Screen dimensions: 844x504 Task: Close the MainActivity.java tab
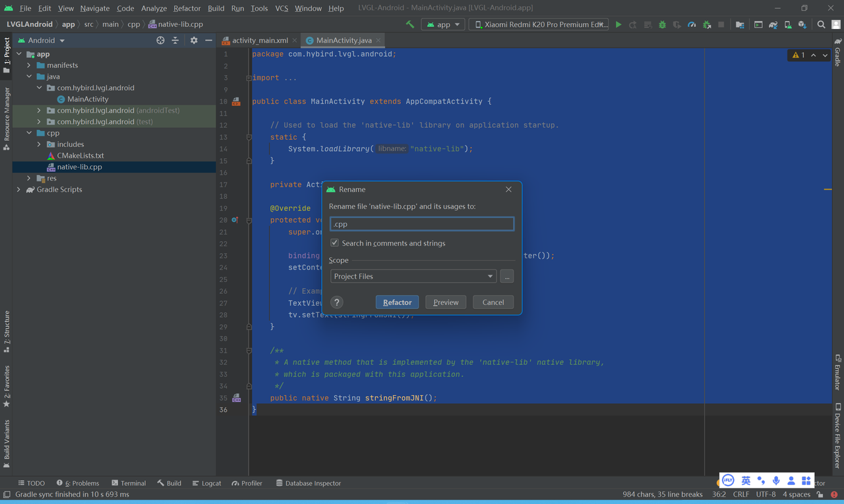coord(378,40)
